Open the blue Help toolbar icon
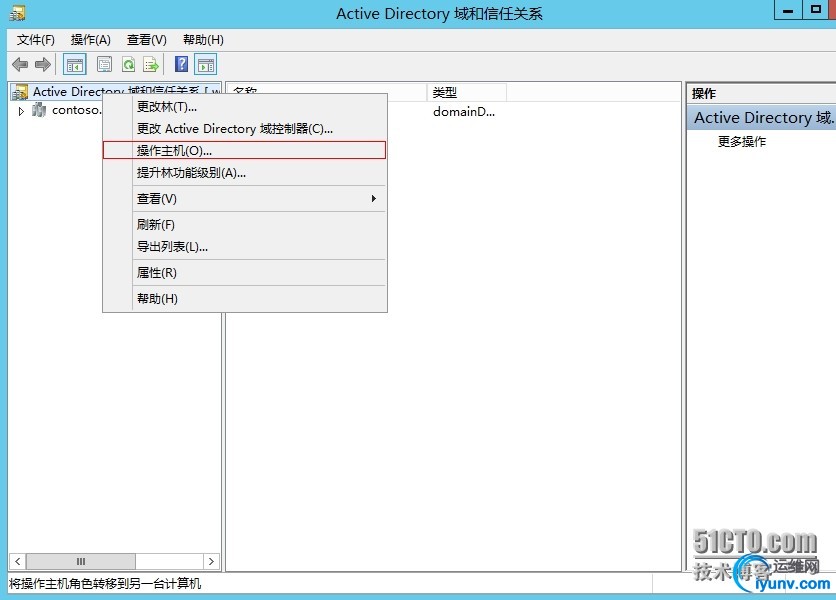 (x=182, y=64)
